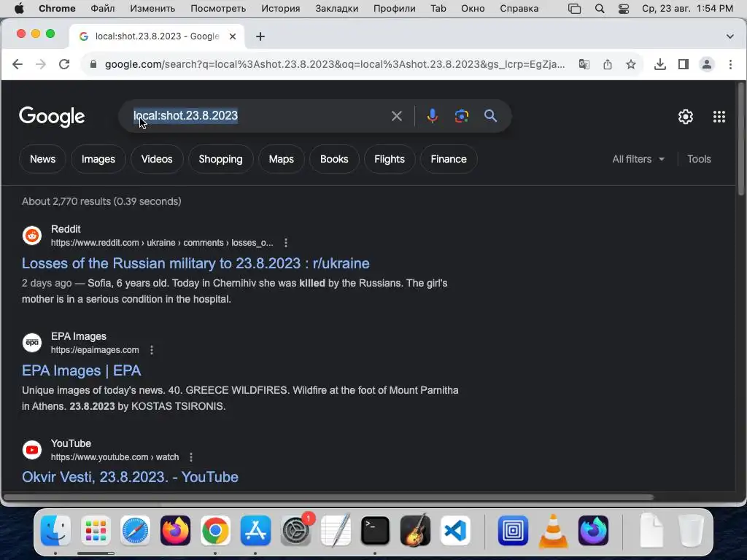The width and height of the screenshot is (747, 560).
Task: Open Visual Studio Code from Dock
Action: 455,530
